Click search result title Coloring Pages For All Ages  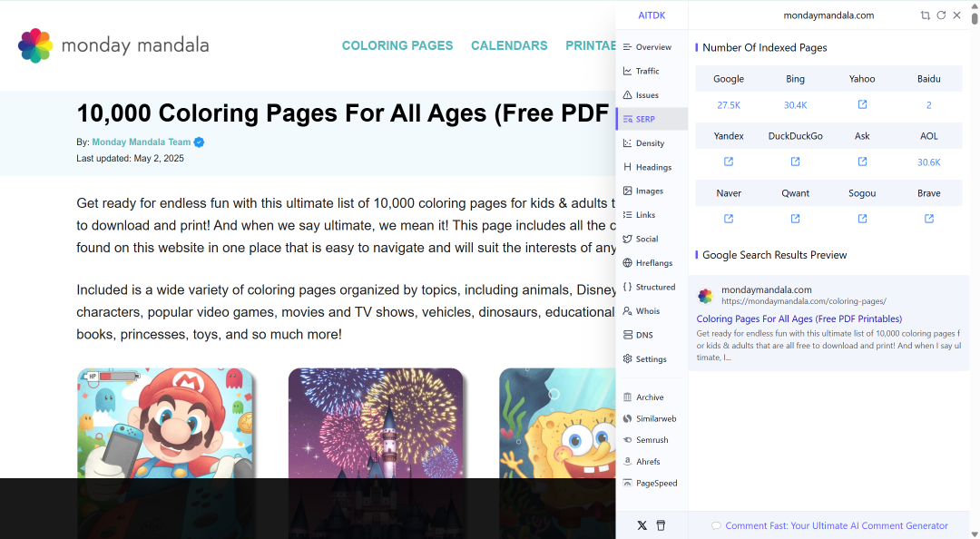799,318
